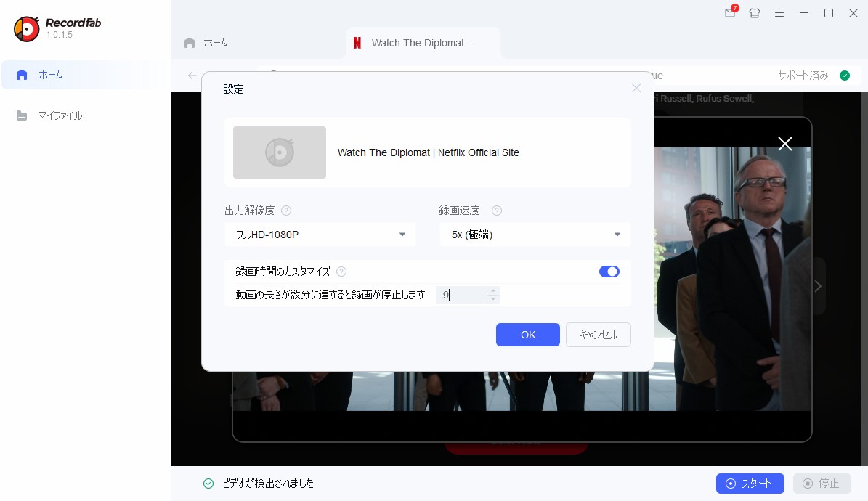Click the browser back arrow icon

point(192,76)
